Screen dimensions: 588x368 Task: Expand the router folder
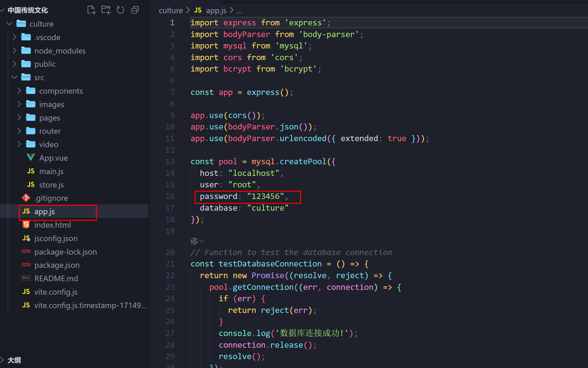tap(50, 131)
